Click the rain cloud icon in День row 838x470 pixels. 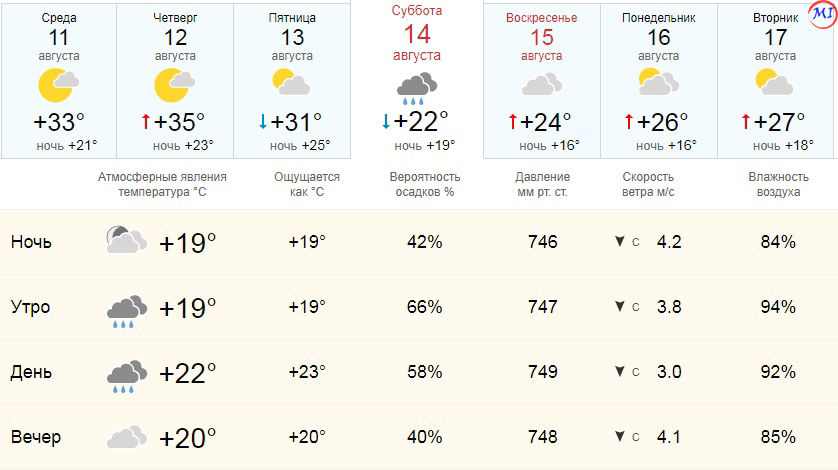tap(127, 375)
